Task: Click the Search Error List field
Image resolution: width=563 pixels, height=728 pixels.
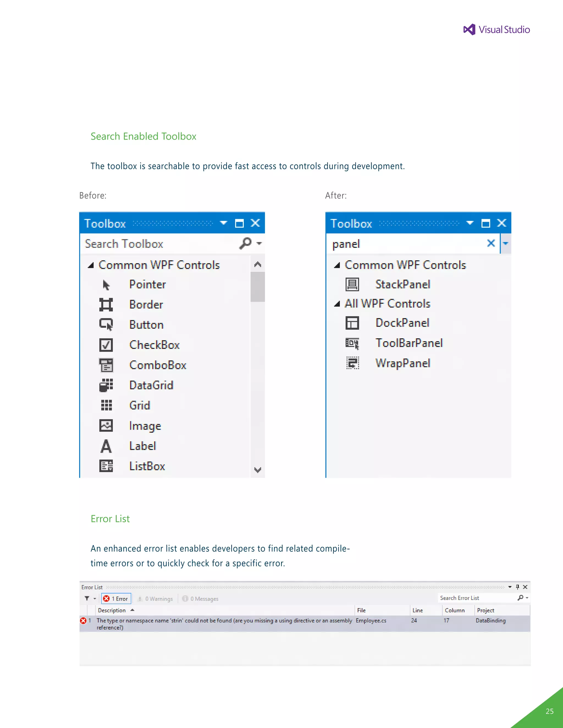Action: coord(477,598)
